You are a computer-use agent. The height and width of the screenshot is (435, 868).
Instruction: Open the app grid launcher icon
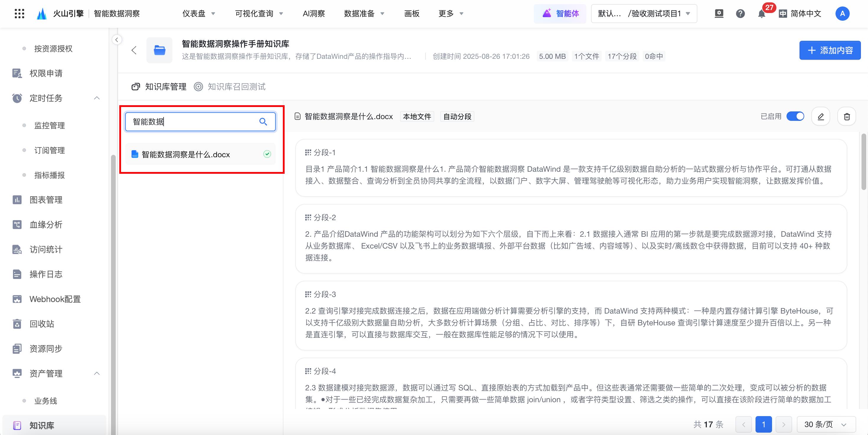coord(19,14)
